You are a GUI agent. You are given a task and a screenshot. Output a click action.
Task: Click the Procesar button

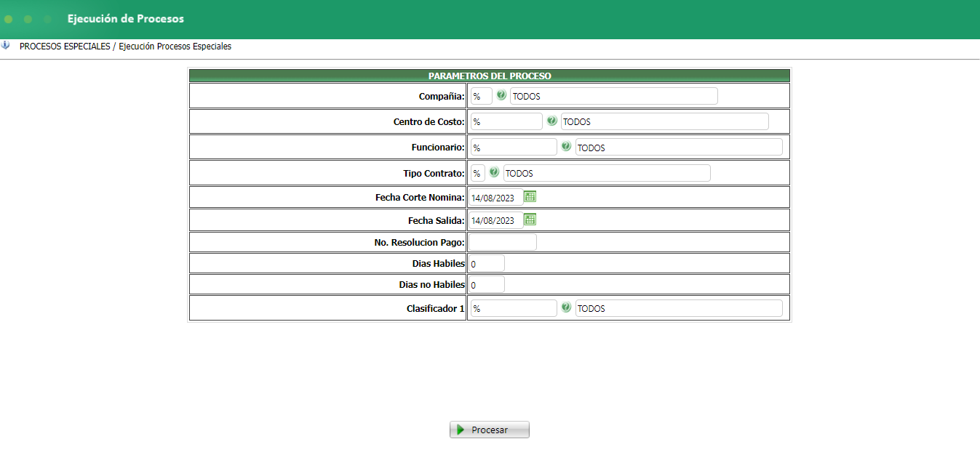[490, 430]
